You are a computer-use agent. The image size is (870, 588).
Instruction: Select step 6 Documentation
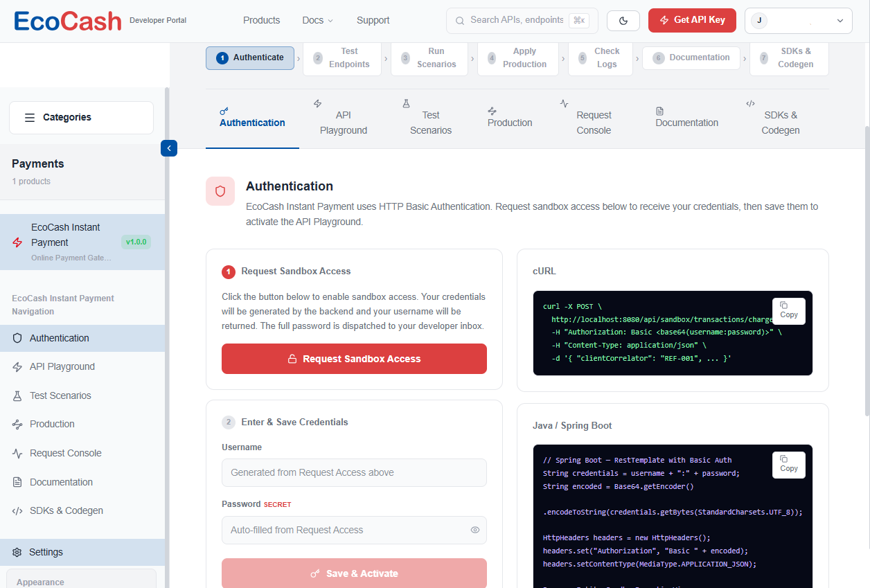pos(691,57)
